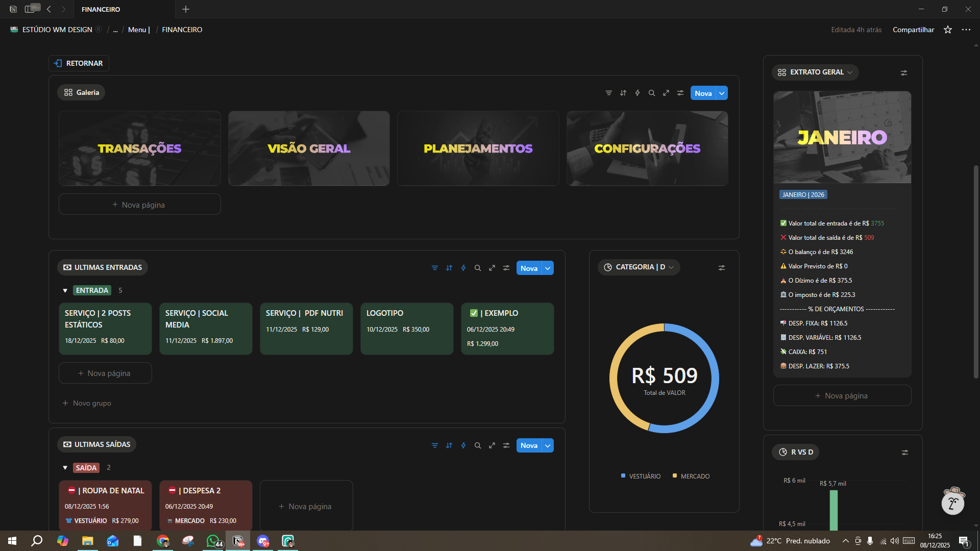Select the Galeria view tab

point(82,92)
